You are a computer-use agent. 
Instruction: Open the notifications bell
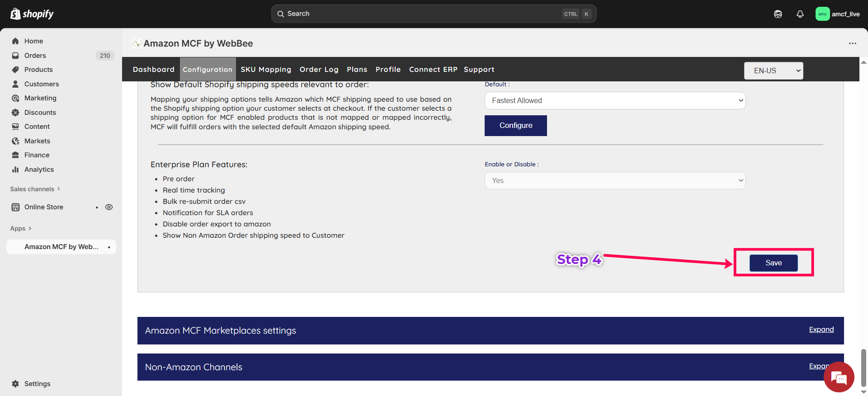tap(800, 14)
